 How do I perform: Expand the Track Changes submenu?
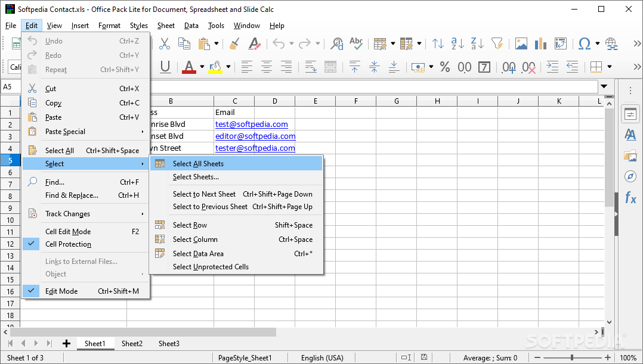86,214
